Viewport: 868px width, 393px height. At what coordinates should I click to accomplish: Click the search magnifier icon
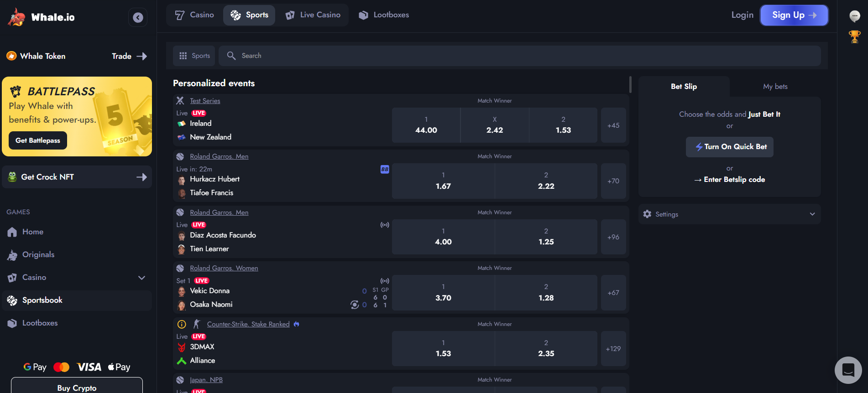pyautogui.click(x=231, y=56)
